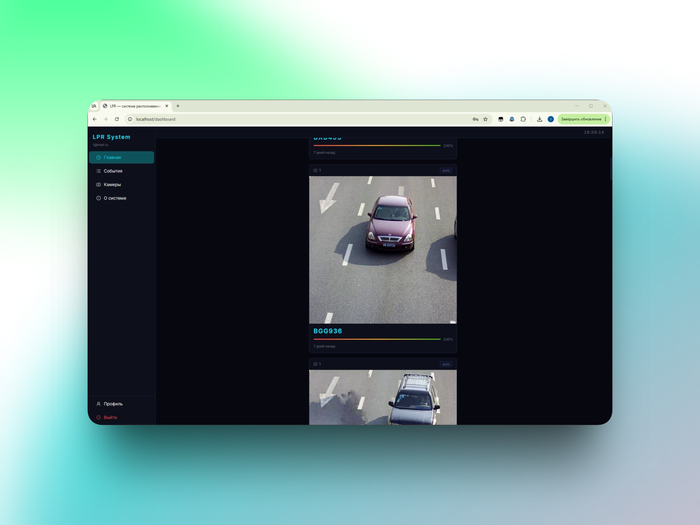
Task: Open a new browser tab with plus button
Action: tap(178, 106)
